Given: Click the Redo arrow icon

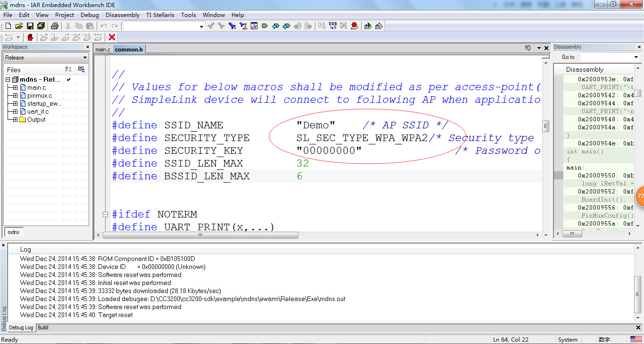Looking at the screenshot, I should pyautogui.click(x=115, y=26).
